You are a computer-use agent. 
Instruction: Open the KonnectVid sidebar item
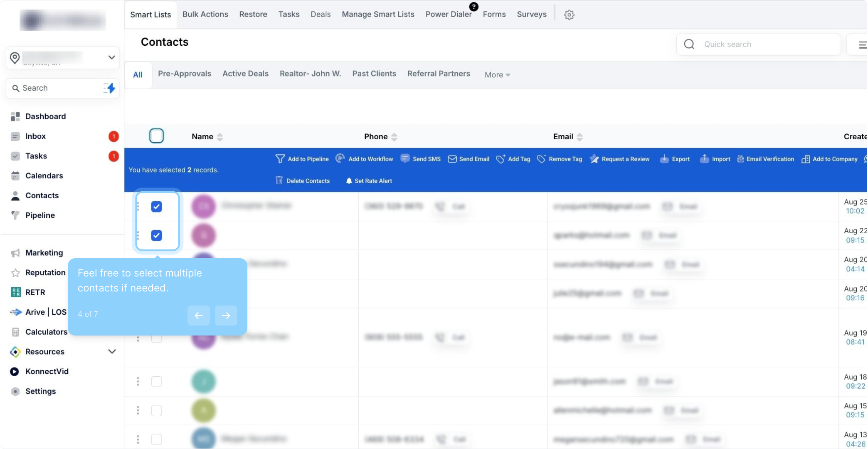click(47, 371)
